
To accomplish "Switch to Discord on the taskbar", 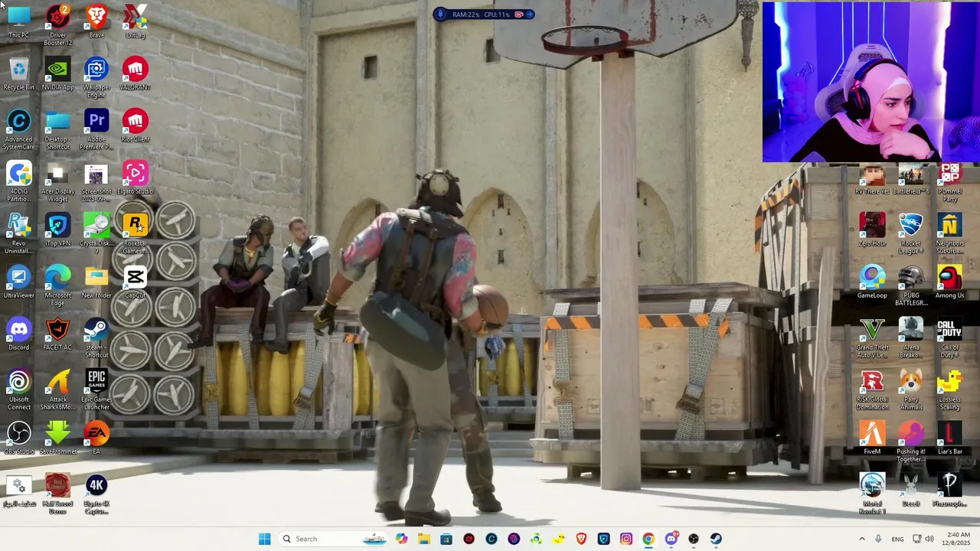I will [x=671, y=539].
